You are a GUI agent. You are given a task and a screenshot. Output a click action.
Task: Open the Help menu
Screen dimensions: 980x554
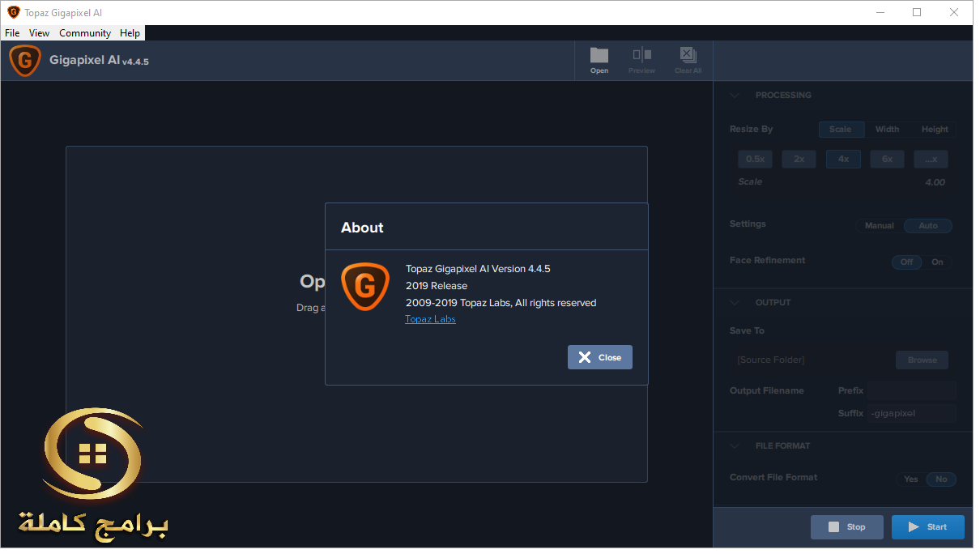(x=130, y=33)
